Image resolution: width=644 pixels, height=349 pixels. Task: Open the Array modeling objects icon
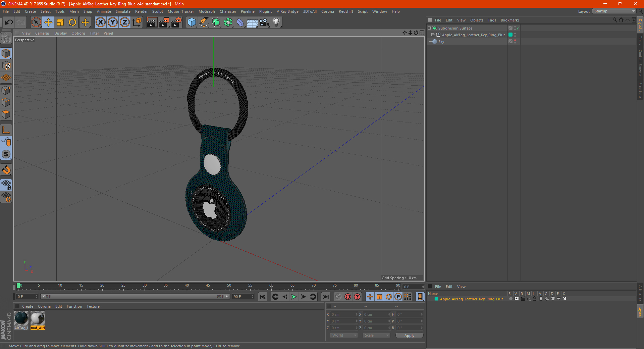228,22
